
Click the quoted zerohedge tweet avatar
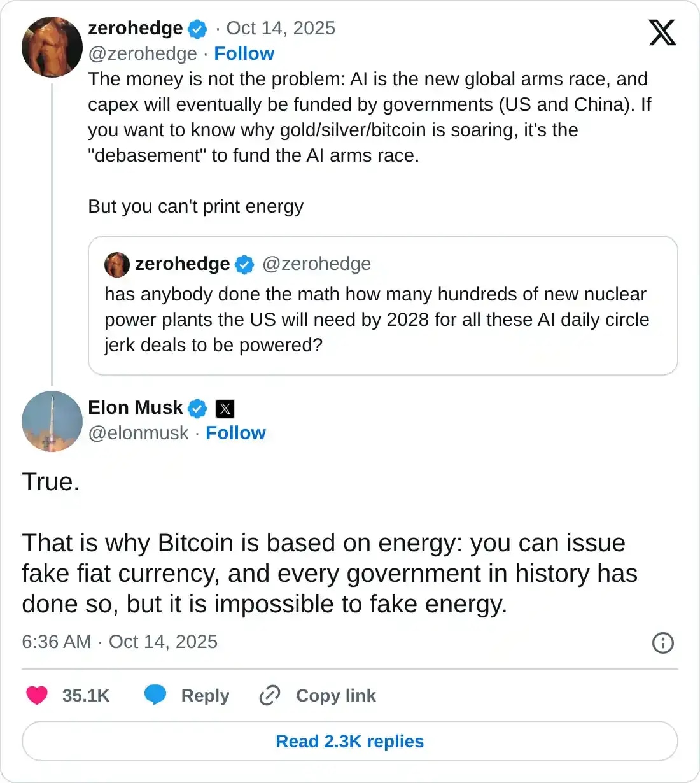pos(117,264)
